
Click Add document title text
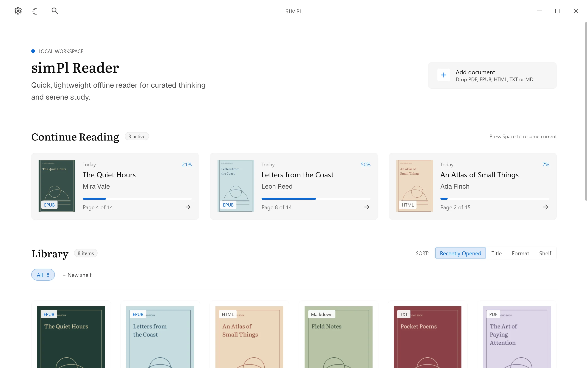[x=475, y=72]
